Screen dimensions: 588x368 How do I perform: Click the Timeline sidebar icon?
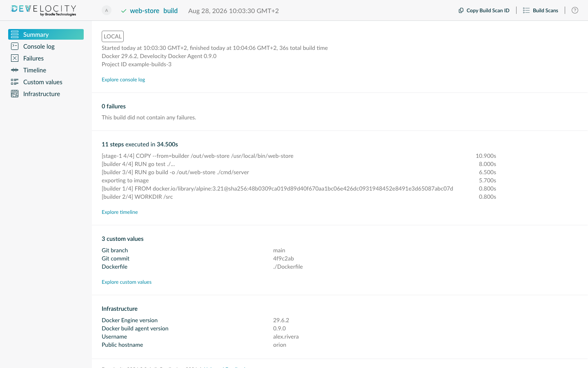point(15,70)
